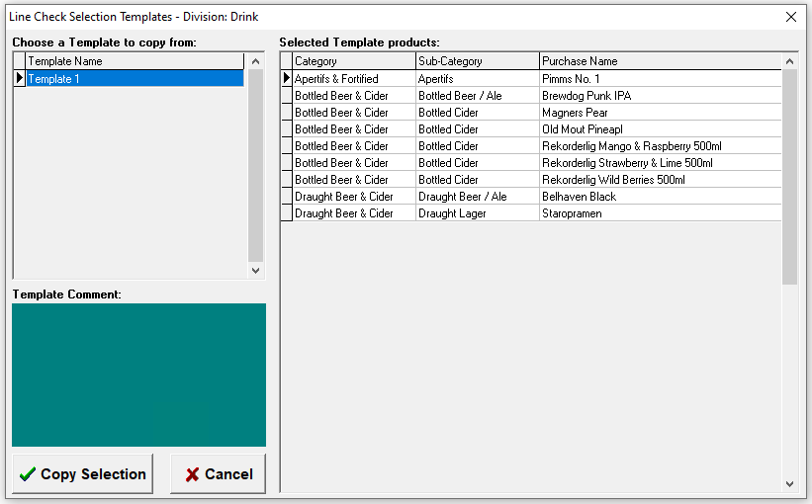Click the Sub-Category column header
Screen dimensions: 812x504
(x=477, y=61)
